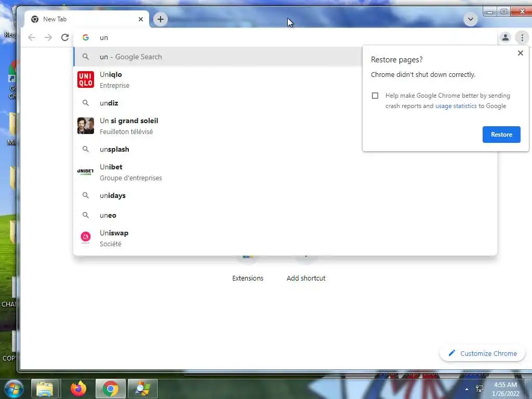The width and height of the screenshot is (532, 399).
Task: Launch Firefox from the taskbar
Action: pyautogui.click(x=78, y=389)
